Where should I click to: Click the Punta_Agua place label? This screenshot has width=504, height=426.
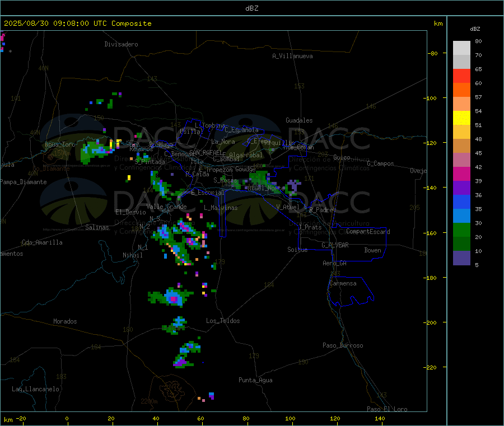255,380
